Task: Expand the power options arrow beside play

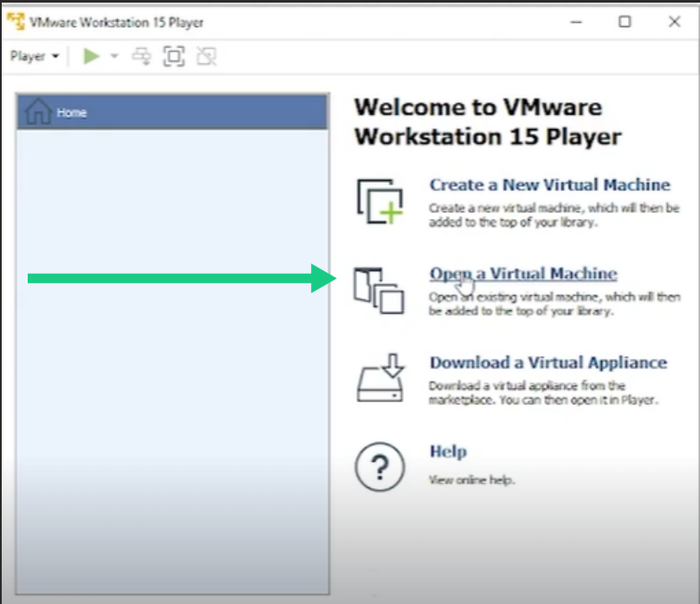Action: 114,56
